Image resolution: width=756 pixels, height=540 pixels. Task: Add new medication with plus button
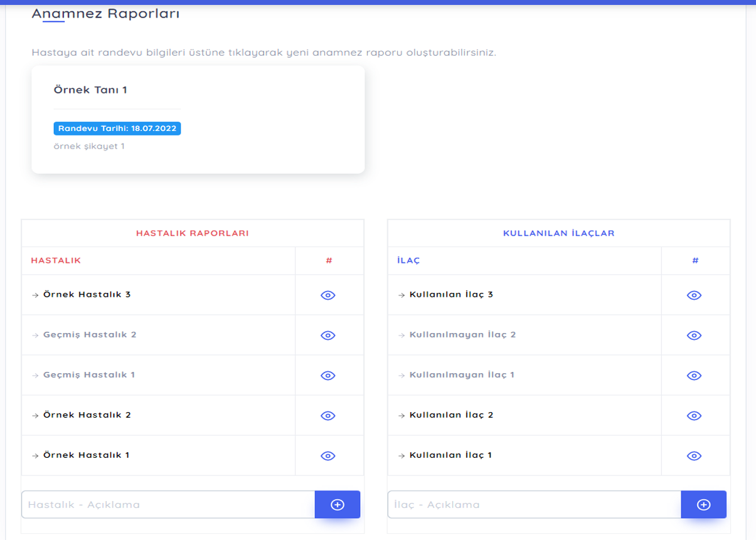pos(703,504)
